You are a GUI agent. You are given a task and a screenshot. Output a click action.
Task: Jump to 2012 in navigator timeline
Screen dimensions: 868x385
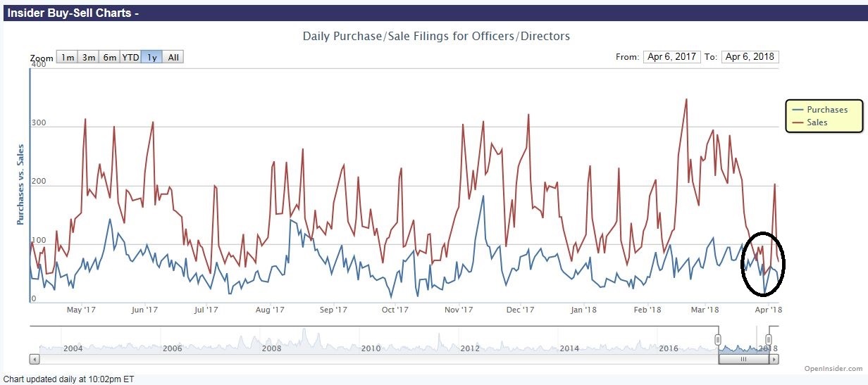[x=470, y=348]
